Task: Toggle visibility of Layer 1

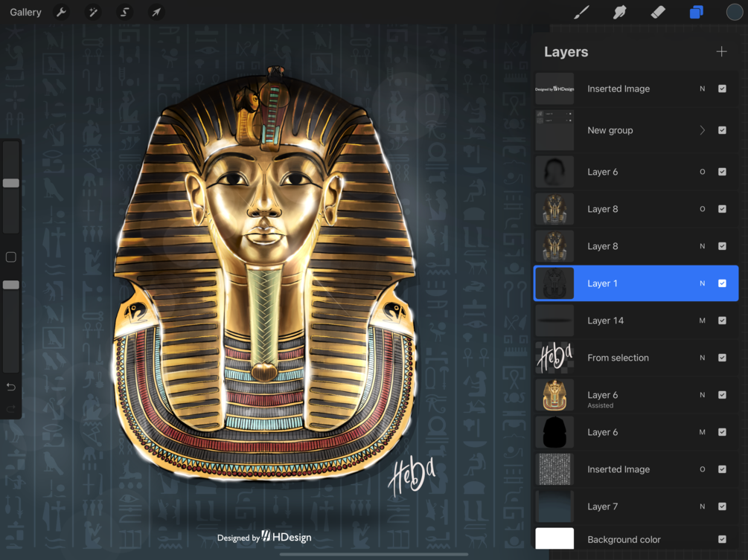Action: click(x=722, y=283)
